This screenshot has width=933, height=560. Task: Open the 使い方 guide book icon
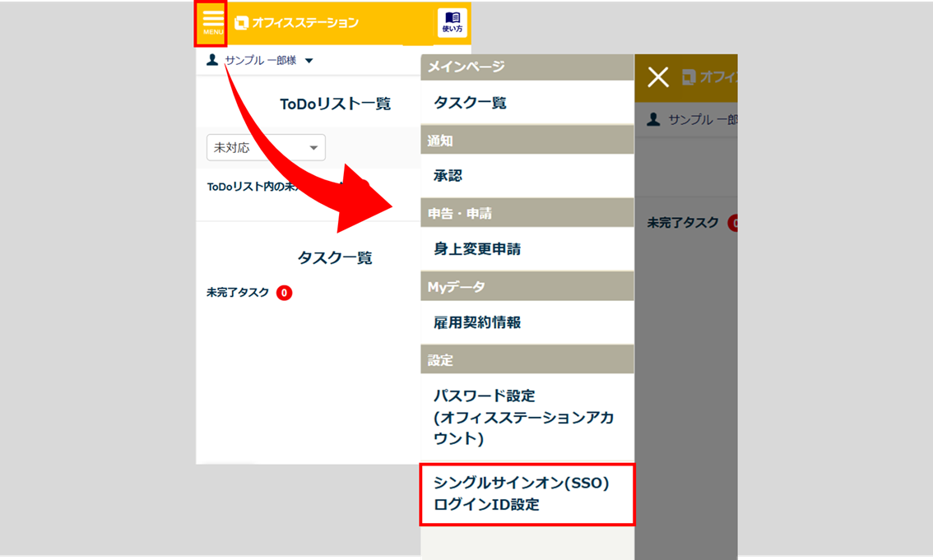453,22
